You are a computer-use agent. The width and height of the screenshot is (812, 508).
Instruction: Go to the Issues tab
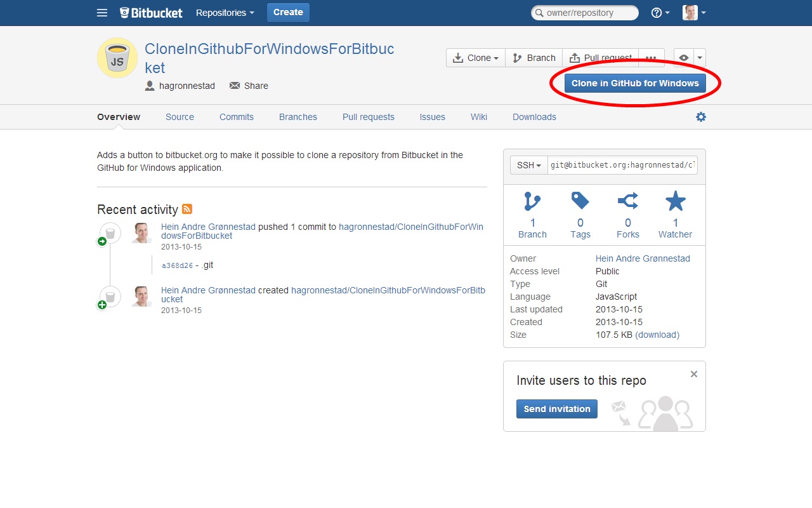(432, 117)
